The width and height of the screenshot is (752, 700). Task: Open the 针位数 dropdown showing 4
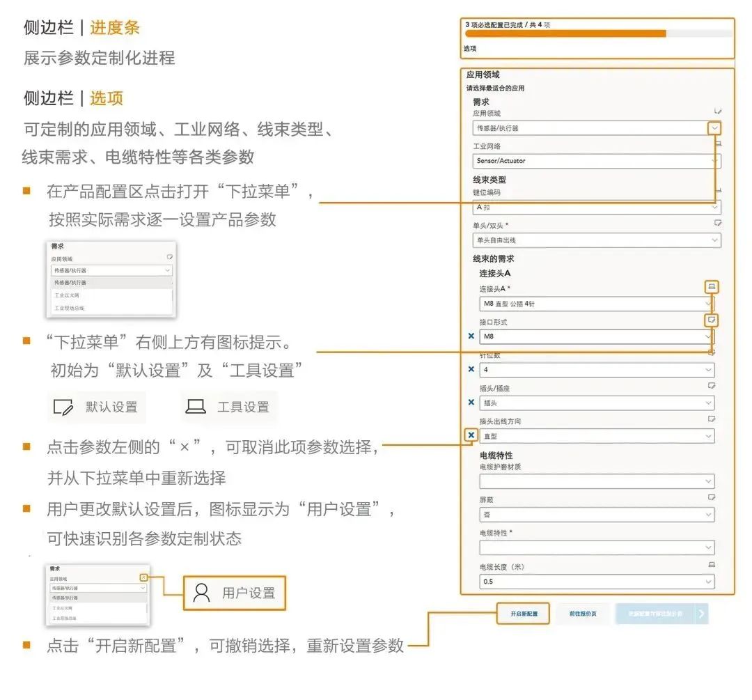pos(596,369)
